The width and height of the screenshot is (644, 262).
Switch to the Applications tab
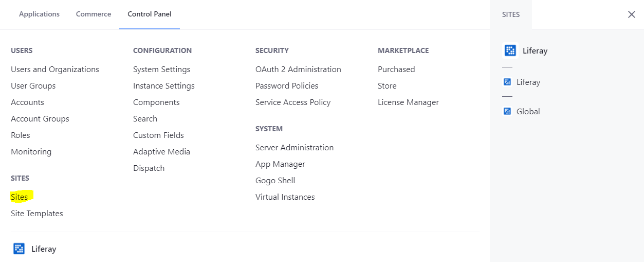click(39, 14)
